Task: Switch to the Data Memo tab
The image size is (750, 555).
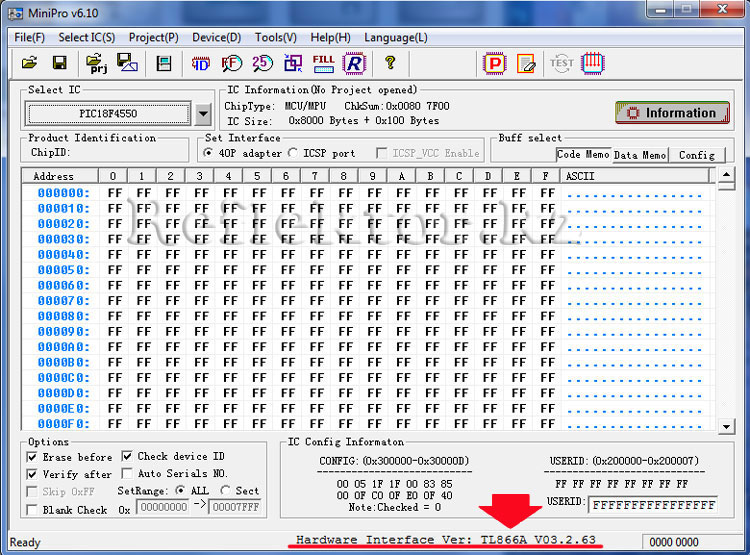Action: tap(640, 155)
